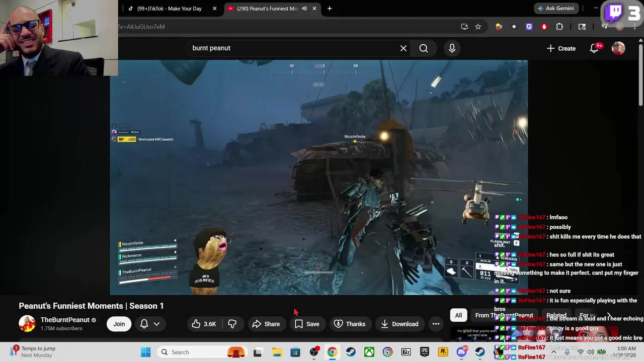The width and height of the screenshot is (644, 362).
Task: Open Google Chrome from the taskbar
Action: pyautogui.click(x=332, y=352)
